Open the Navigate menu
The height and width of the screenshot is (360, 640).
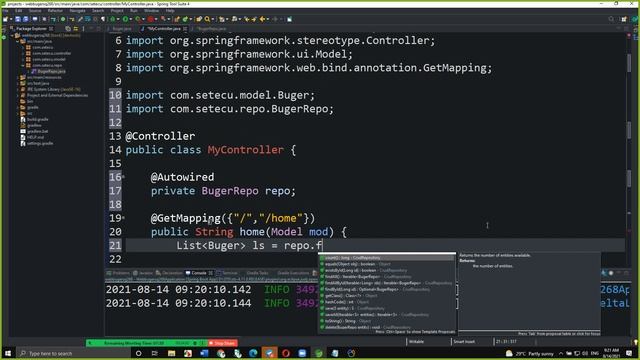point(77,11)
